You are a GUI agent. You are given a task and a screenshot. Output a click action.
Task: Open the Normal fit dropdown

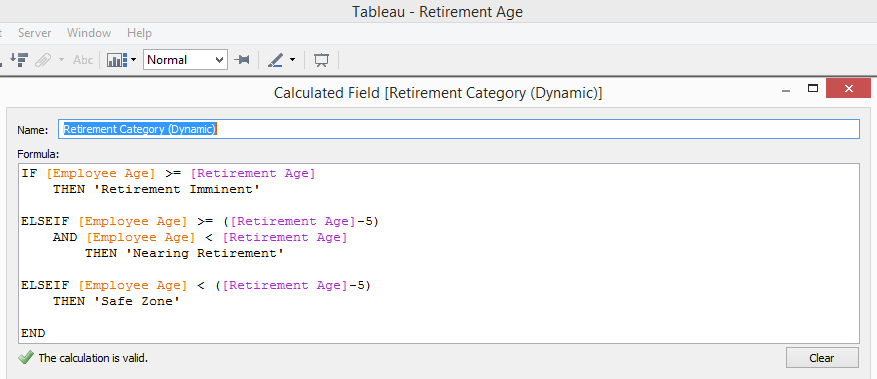[185, 60]
